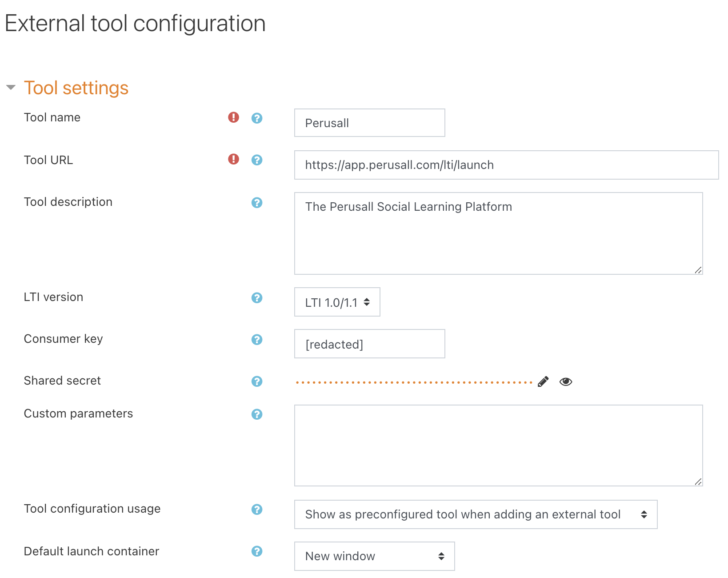
Task: Click the Tool configuration usage label
Action: tap(92, 509)
